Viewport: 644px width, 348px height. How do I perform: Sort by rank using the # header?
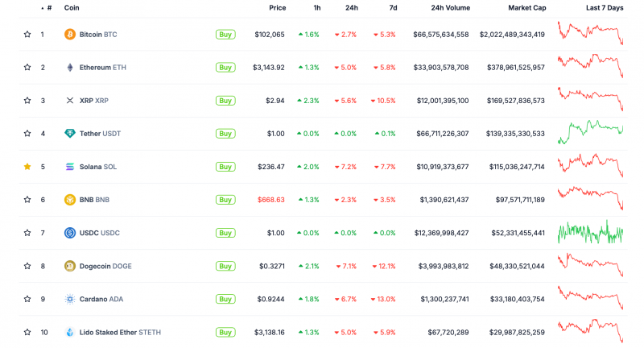tap(49, 8)
